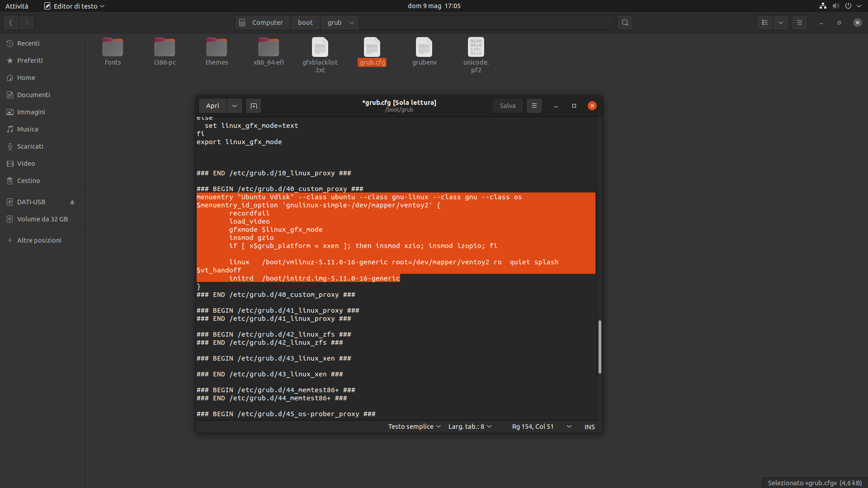Open network status in top bar
This screenshot has height=488, width=868.
click(x=823, y=6)
